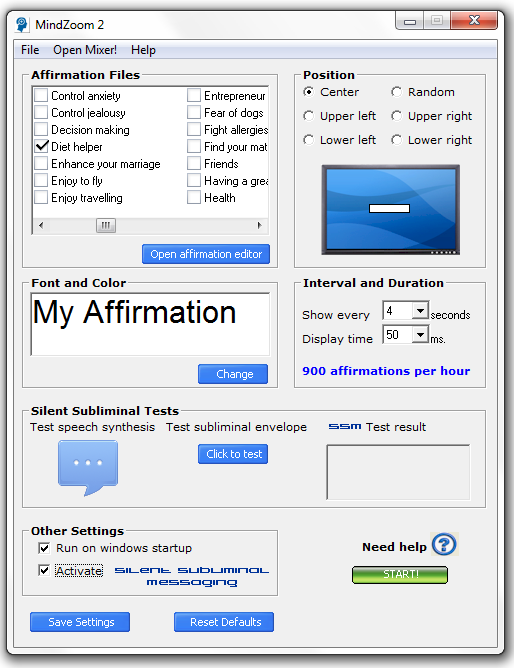Expand the Show every seconds dropdown

(x=420, y=311)
